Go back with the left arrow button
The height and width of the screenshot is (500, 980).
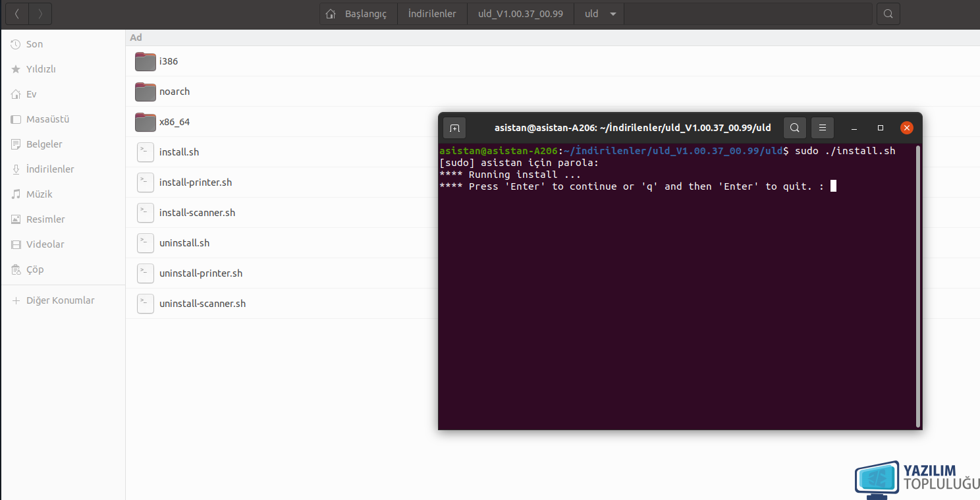pos(16,13)
